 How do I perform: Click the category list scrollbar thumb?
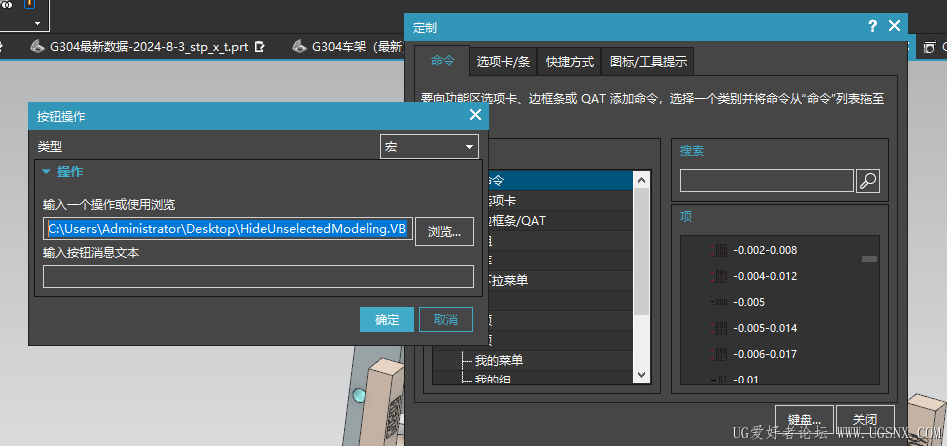coord(641,251)
